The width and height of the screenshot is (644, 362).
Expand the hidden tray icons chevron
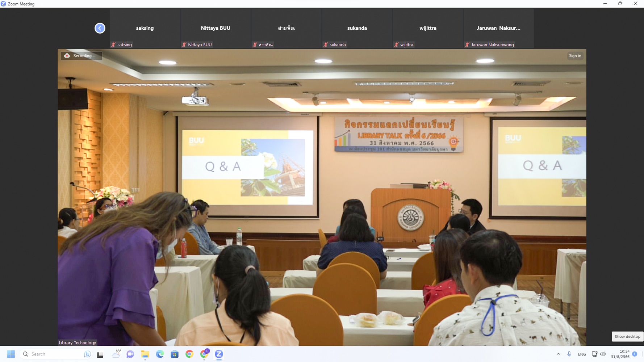pos(558,354)
